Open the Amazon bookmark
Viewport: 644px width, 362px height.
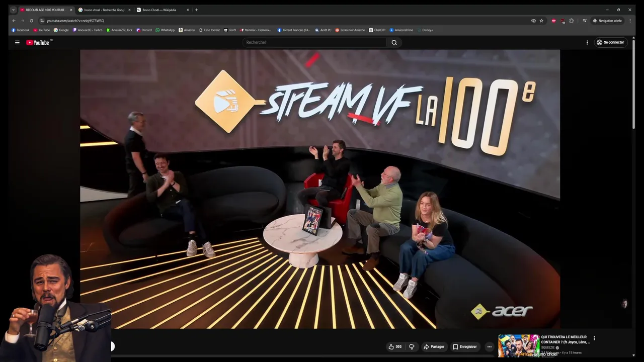coord(187,30)
